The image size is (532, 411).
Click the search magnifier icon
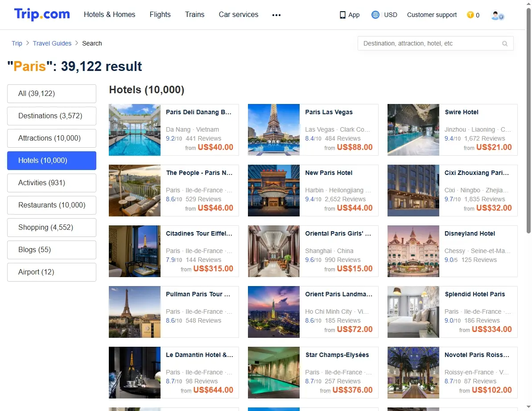pyautogui.click(x=505, y=43)
